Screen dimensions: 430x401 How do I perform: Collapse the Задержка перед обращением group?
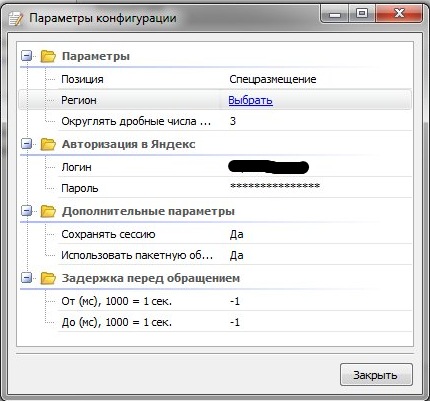pos(27,277)
